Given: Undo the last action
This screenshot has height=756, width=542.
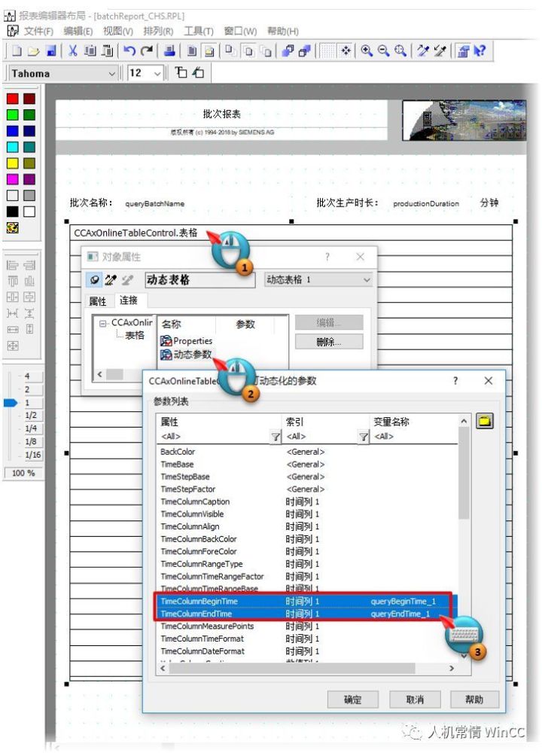Looking at the screenshot, I should 129,50.
